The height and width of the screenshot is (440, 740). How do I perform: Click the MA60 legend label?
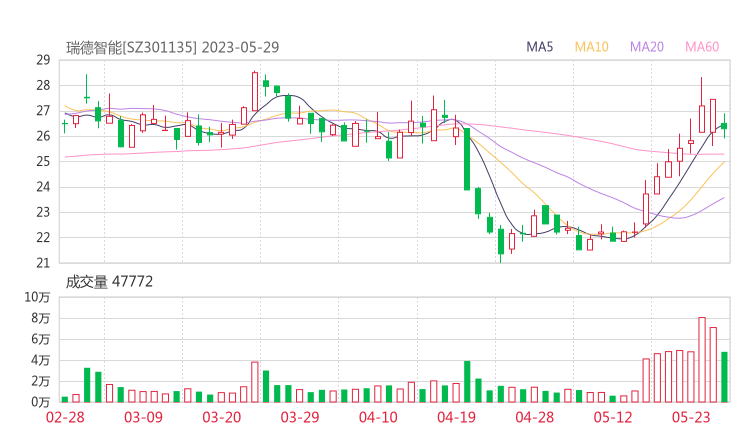click(x=702, y=47)
